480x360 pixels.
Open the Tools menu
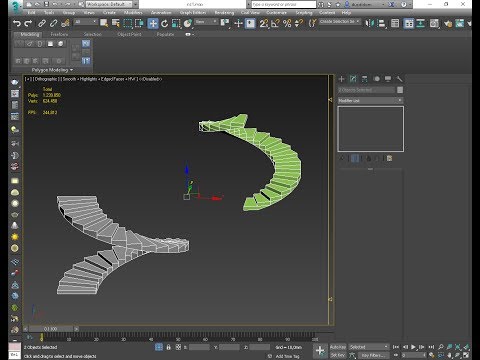click(x=49, y=13)
